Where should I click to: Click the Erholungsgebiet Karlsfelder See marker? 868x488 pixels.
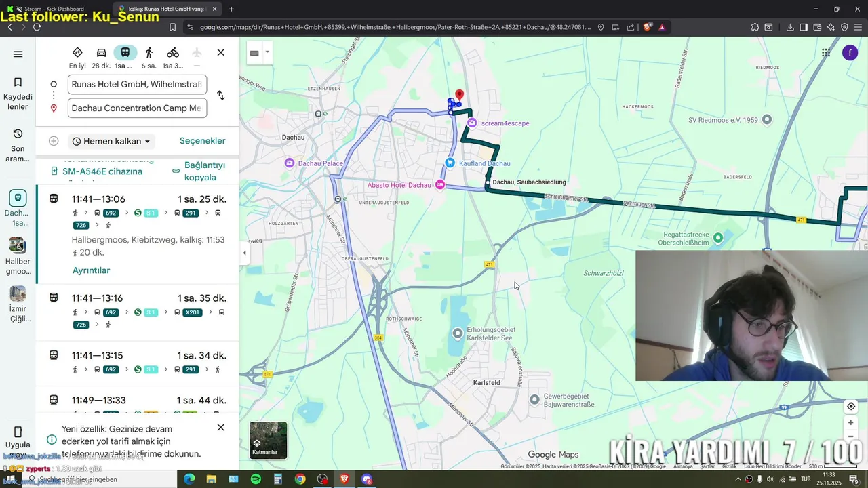(x=458, y=333)
